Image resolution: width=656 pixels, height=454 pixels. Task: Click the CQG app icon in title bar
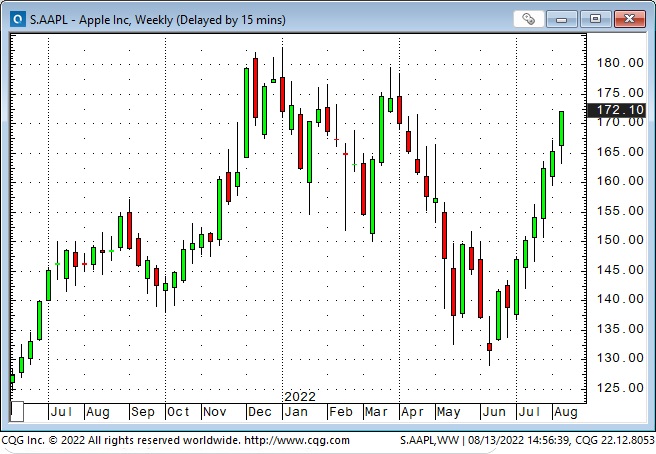[18, 19]
